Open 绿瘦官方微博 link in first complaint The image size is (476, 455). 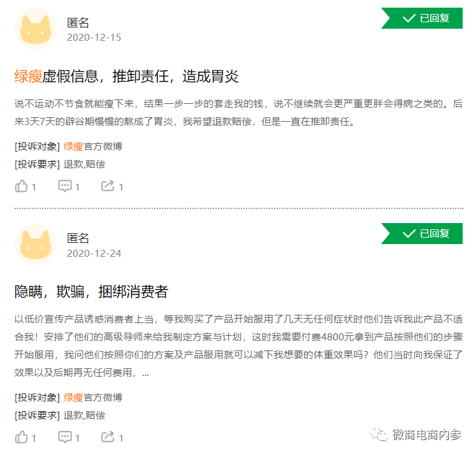[x=92, y=146]
